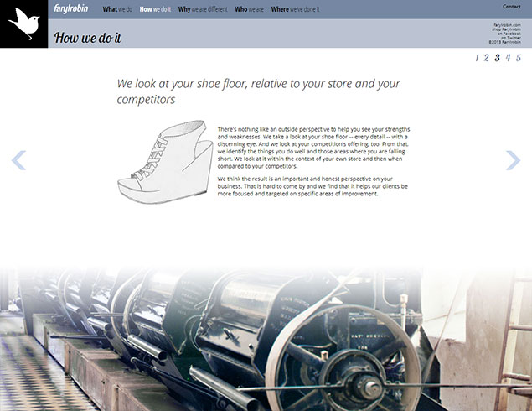Jump to slide 4 in pagination
Viewport: 532px width, 411px height.
(x=508, y=58)
